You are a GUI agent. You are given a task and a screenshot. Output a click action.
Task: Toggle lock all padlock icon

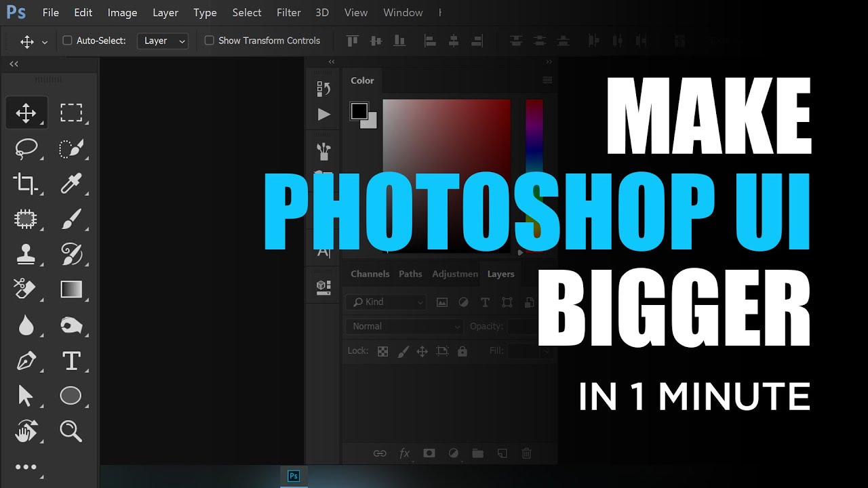click(462, 351)
